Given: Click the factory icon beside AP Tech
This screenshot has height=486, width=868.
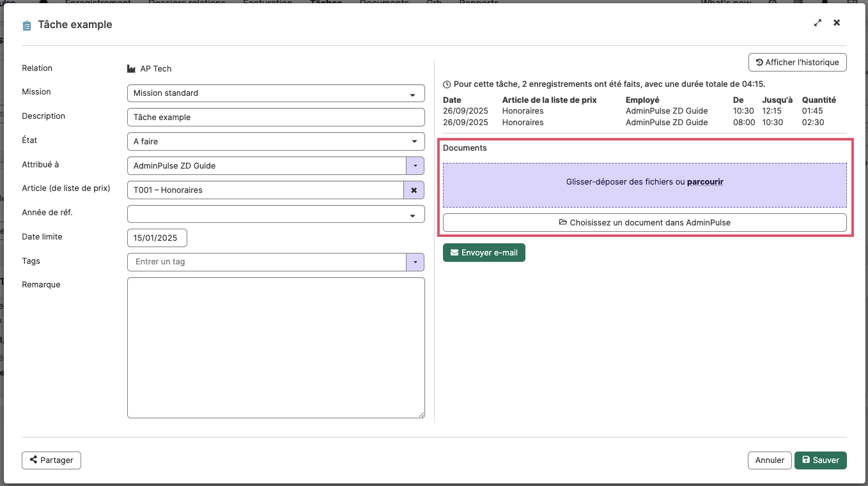Looking at the screenshot, I should point(132,69).
